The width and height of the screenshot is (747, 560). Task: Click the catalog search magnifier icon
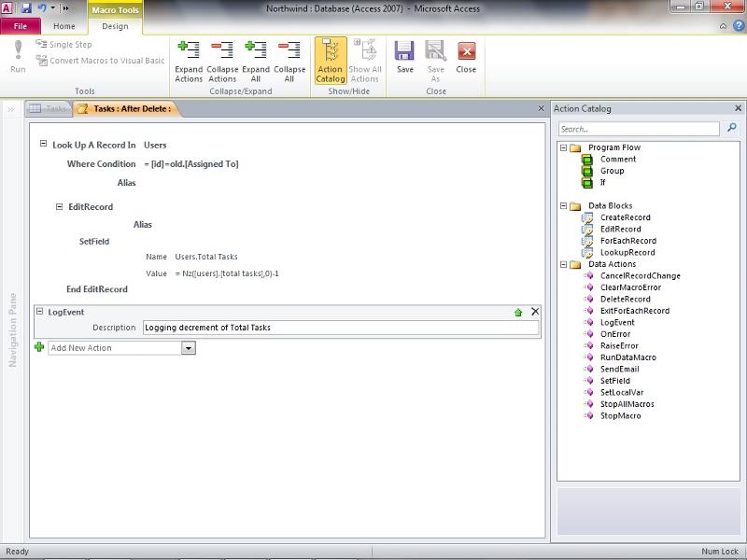pos(732,127)
